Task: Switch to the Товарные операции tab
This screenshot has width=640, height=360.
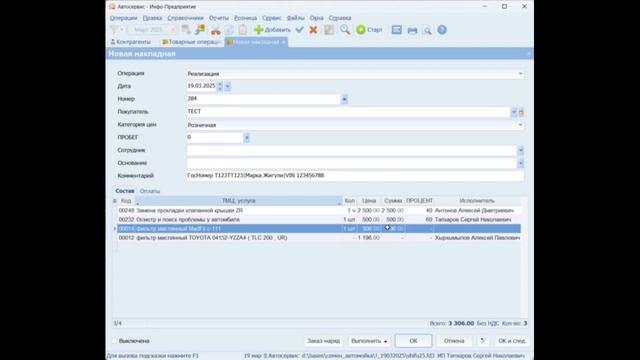Action: tap(192, 42)
